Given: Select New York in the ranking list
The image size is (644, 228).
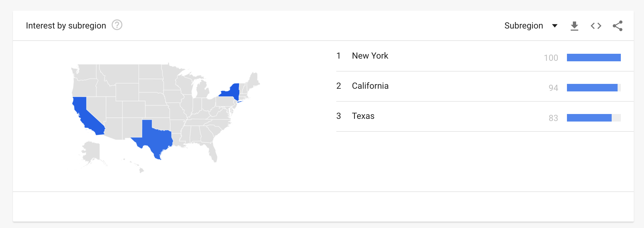Looking at the screenshot, I should tap(370, 56).
